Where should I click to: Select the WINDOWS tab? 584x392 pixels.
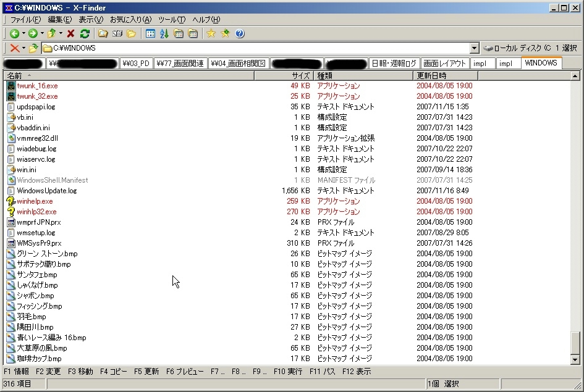[541, 63]
